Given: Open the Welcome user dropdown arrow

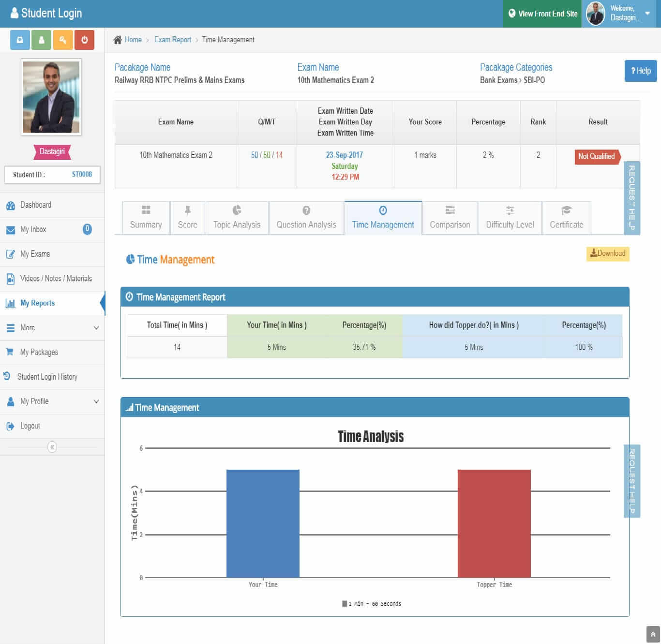Looking at the screenshot, I should click(647, 13).
